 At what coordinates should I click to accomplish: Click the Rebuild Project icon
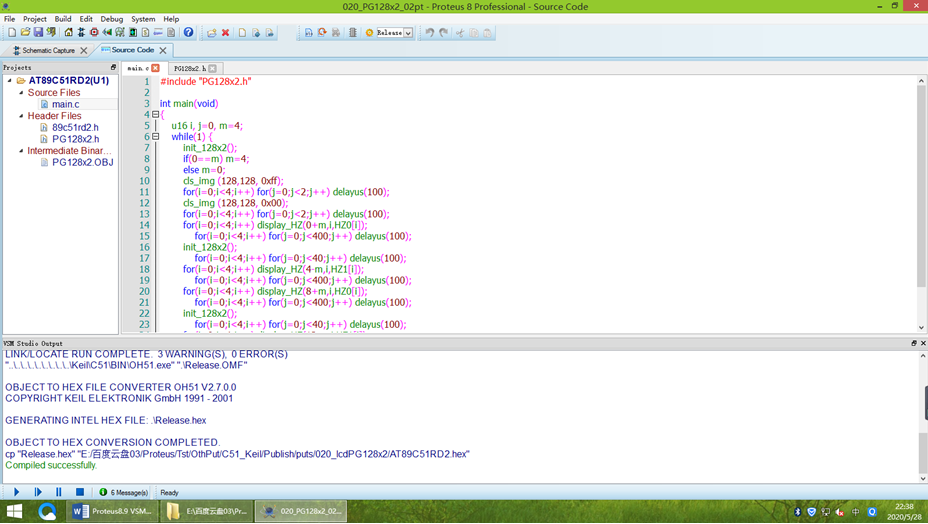(x=322, y=33)
